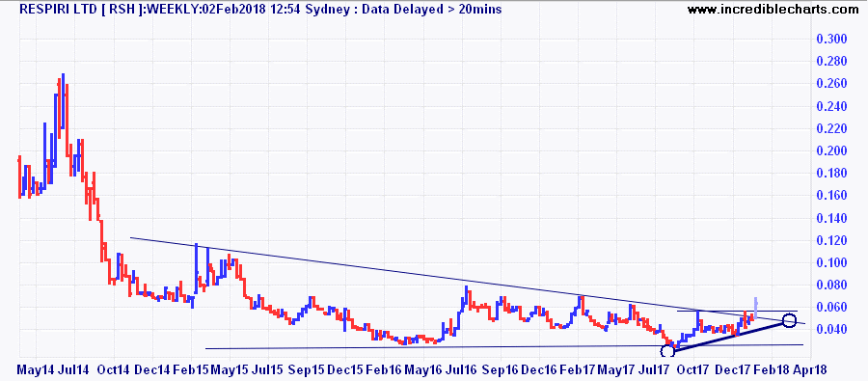Click the Apr18 date label
The height and width of the screenshot is (381, 868).
(811, 369)
